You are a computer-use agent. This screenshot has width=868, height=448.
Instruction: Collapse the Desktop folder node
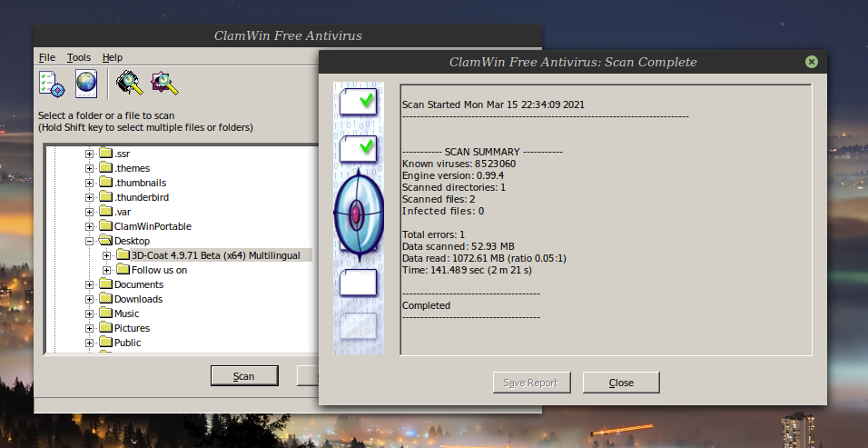pyautogui.click(x=89, y=241)
